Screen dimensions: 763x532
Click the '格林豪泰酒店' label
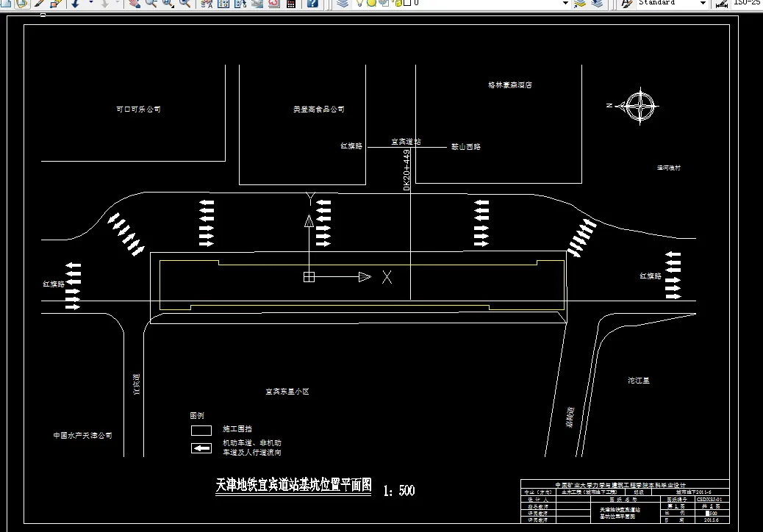click(x=510, y=85)
